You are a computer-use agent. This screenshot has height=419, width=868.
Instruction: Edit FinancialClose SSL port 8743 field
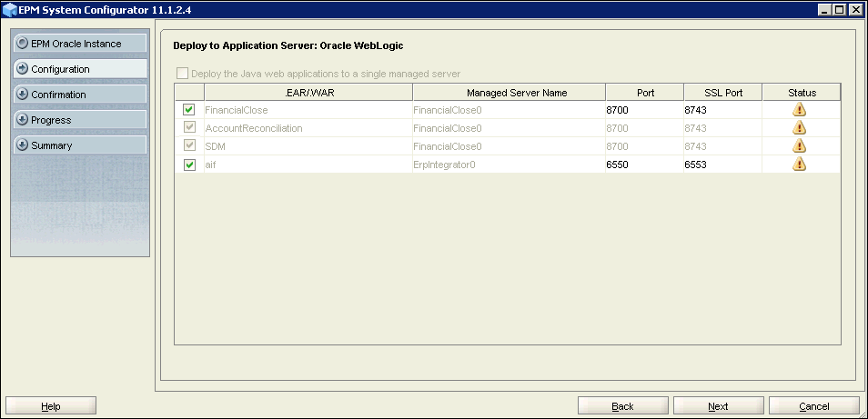click(x=723, y=110)
